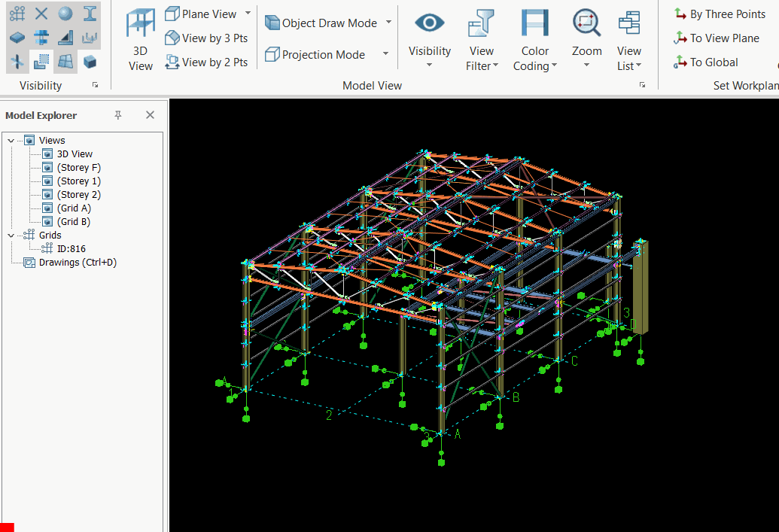Screen dimensions: 779x532
Task: Open the Model View group dialog launcher
Action: tap(642, 86)
